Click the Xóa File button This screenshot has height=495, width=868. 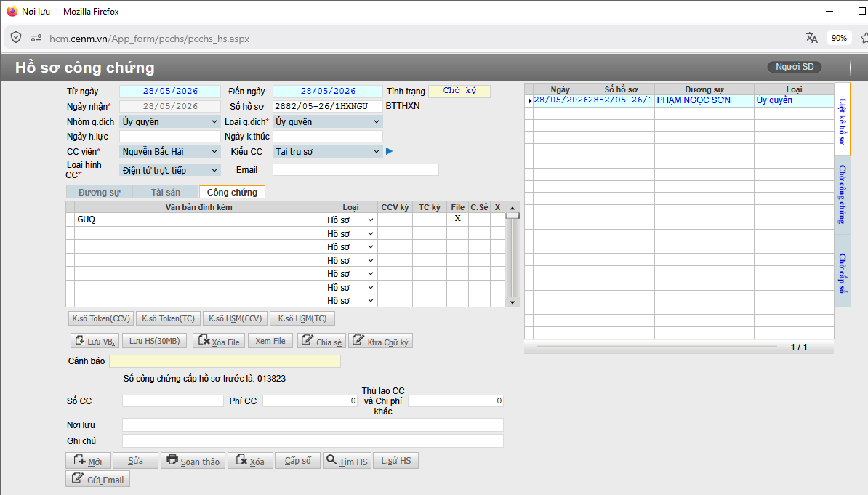coord(219,341)
